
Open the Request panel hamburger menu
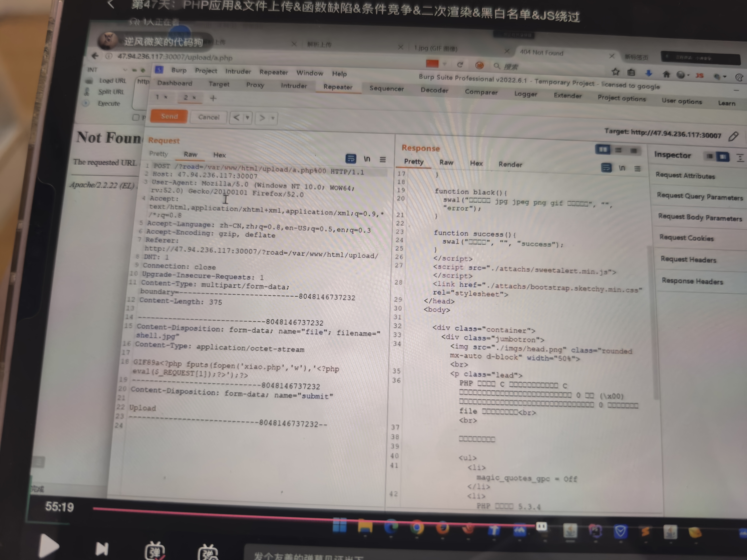coord(383,159)
